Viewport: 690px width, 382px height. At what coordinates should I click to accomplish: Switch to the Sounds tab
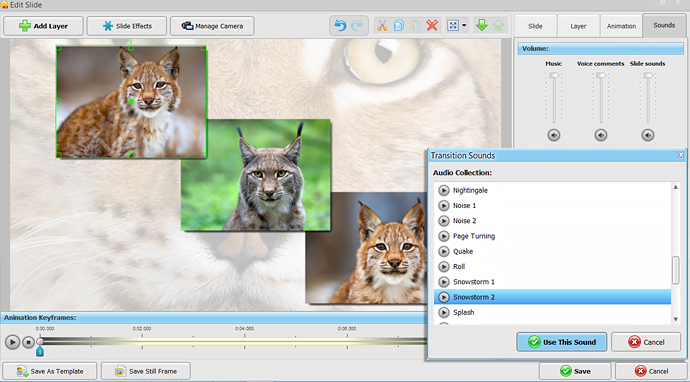pyautogui.click(x=664, y=25)
